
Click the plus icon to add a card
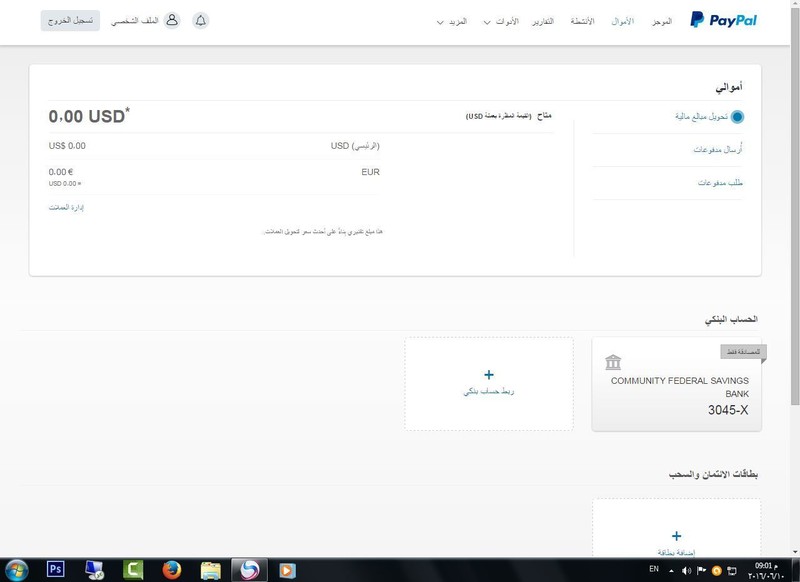(x=676, y=536)
